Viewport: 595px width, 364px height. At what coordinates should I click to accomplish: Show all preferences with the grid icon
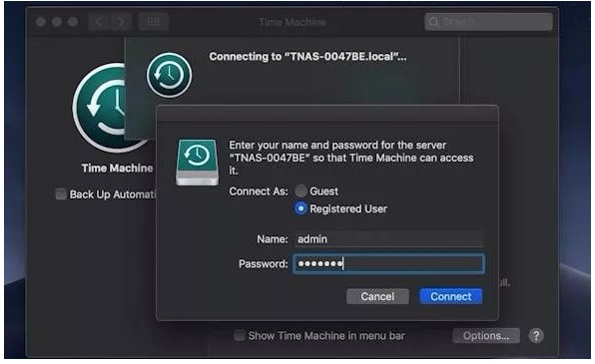pyautogui.click(x=154, y=22)
